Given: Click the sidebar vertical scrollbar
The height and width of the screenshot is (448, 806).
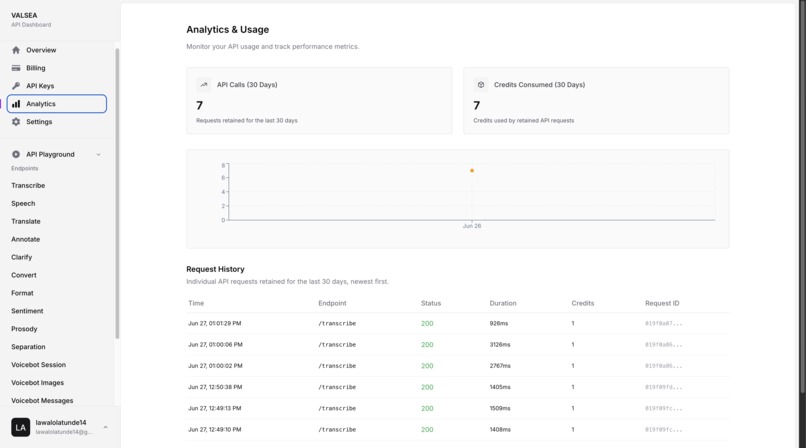Looking at the screenshot, I should click(117, 194).
